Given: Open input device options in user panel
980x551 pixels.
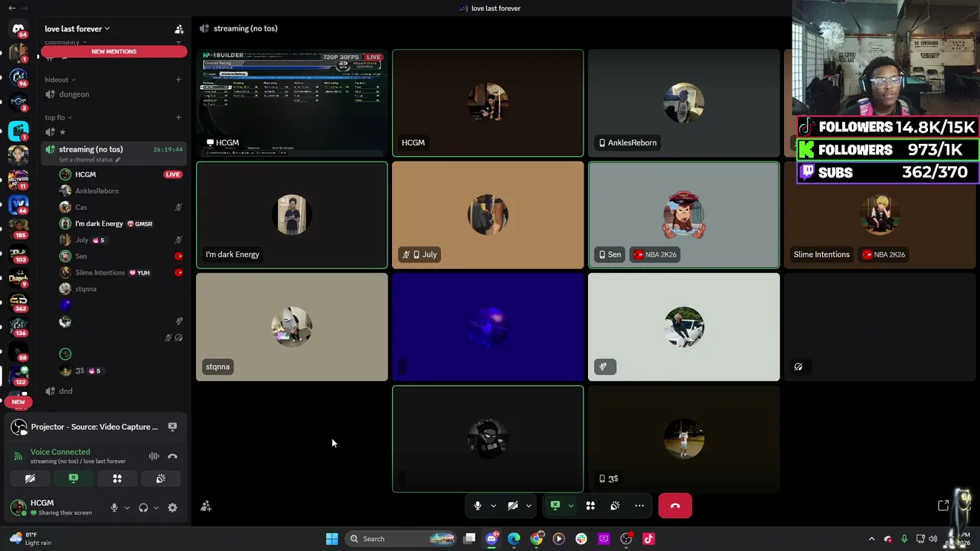Looking at the screenshot, I should coord(127,507).
